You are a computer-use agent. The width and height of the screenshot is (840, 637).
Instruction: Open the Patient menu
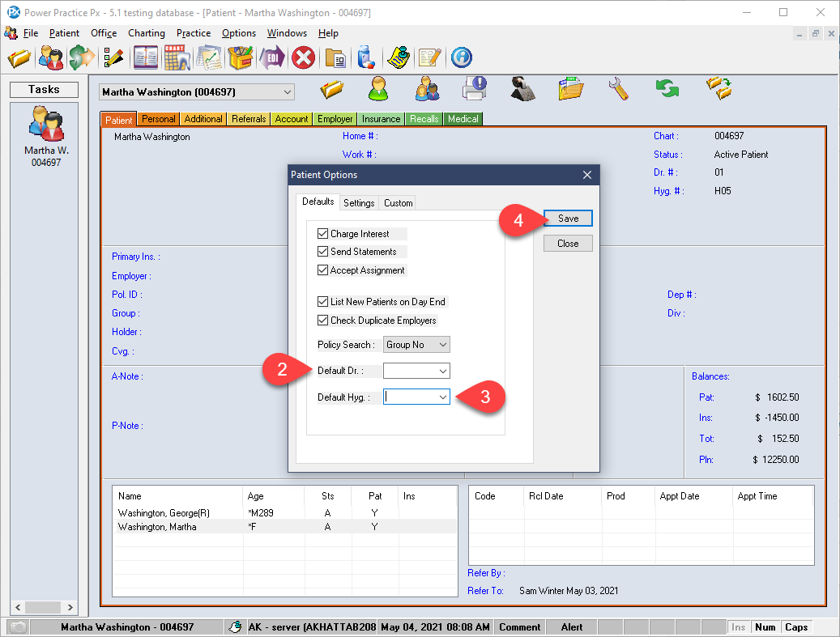[64, 33]
